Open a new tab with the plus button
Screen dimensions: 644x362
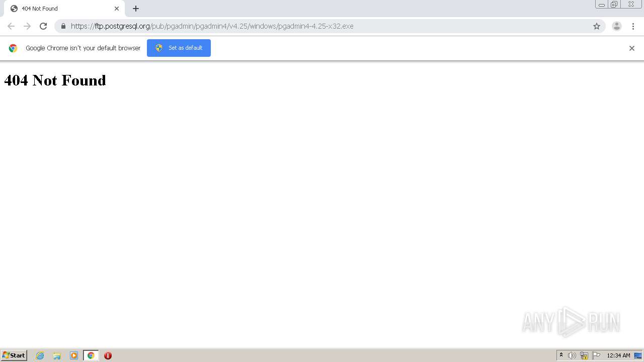[x=136, y=9]
